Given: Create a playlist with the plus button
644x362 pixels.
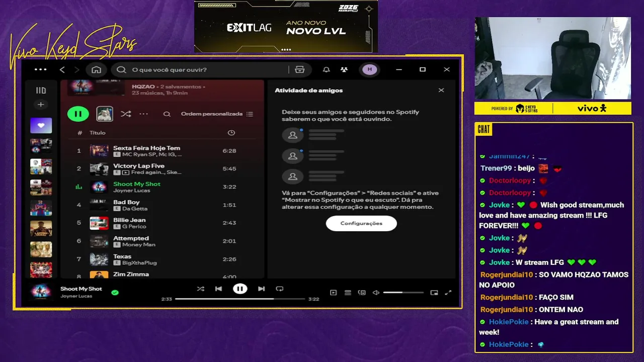Looking at the screenshot, I should point(41,105).
